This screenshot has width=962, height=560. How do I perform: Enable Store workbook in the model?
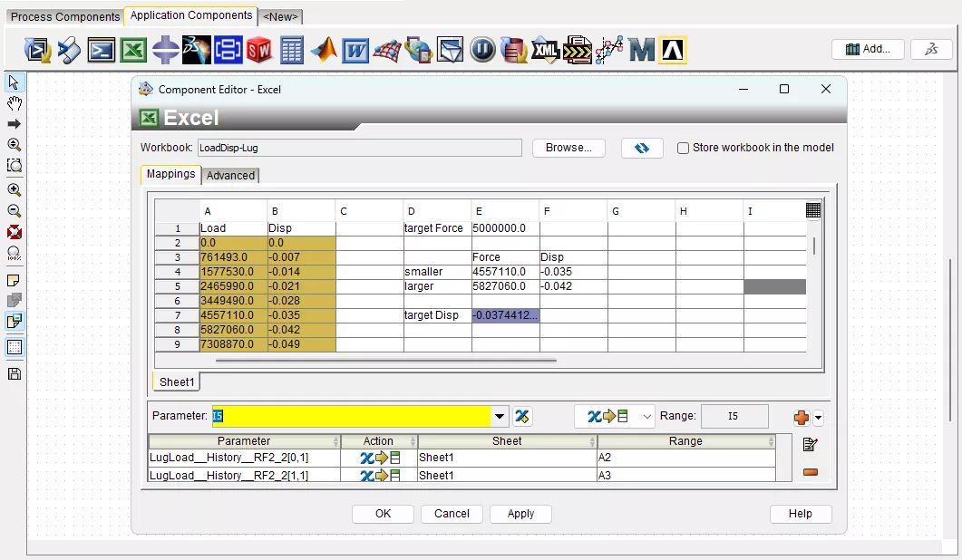tap(683, 148)
